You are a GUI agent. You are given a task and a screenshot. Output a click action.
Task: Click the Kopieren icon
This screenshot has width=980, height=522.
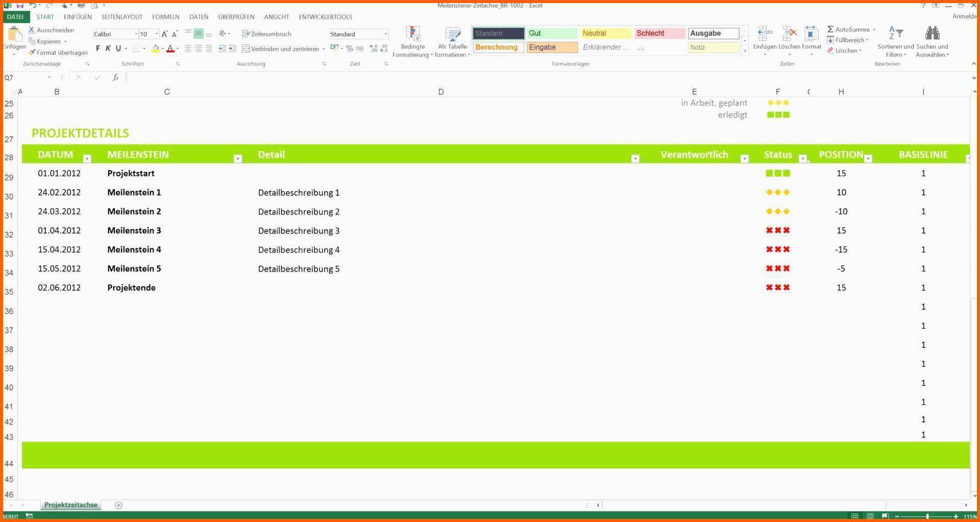pyautogui.click(x=32, y=41)
